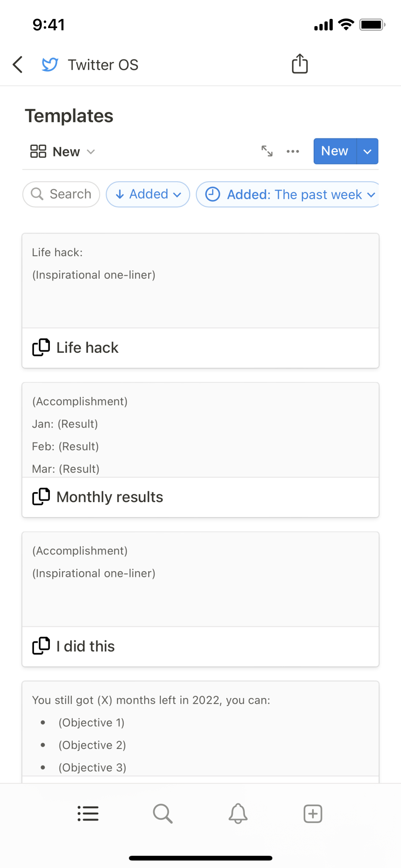Screen dimensions: 401x868
Task: Tap the bottom bar search icon
Action: pyautogui.click(x=163, y=813)
